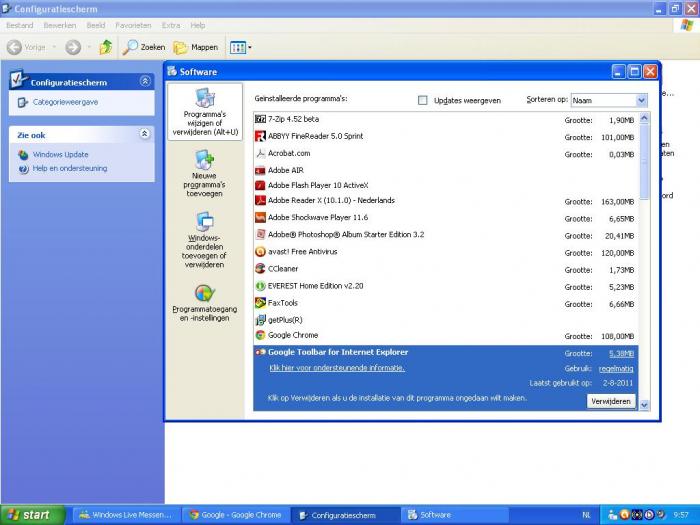Select the Google Chrome icon in list
Image resolution: width=700 pixels, height=525 pixels.
point(260,335)
